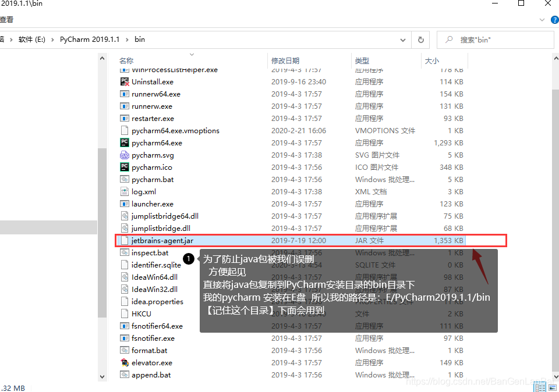Click the idea.properties file icon
The image size is (559, 392).
(125, 302)
